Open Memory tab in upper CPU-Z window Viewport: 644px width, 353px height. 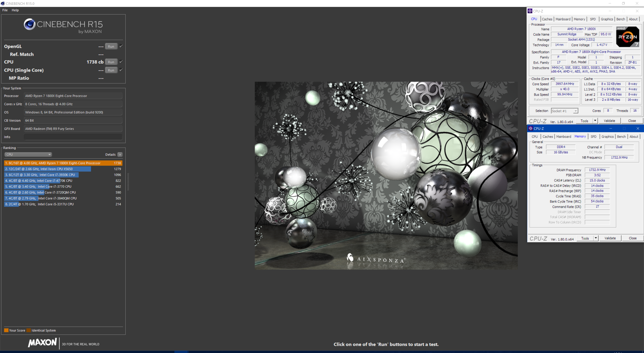[579, 19]
